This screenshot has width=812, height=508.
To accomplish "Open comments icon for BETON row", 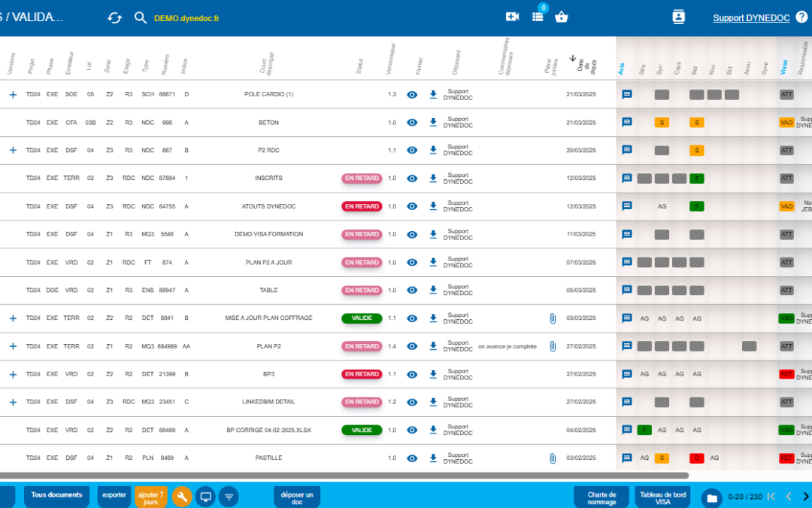I will 626,122.
